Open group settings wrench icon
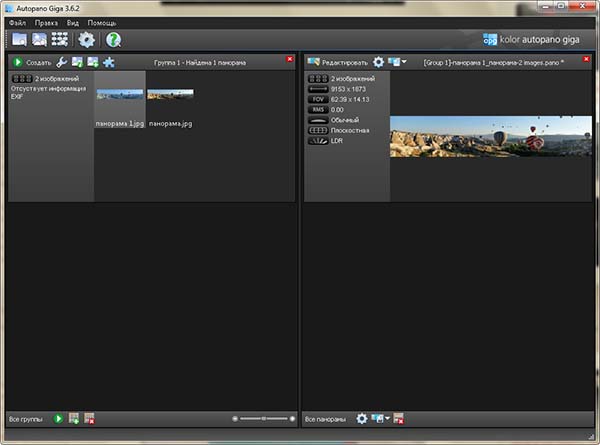 pos(62,62)
